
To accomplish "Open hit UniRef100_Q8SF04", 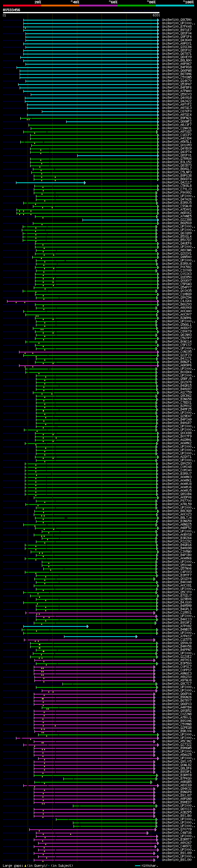I will tap(177, 33).
